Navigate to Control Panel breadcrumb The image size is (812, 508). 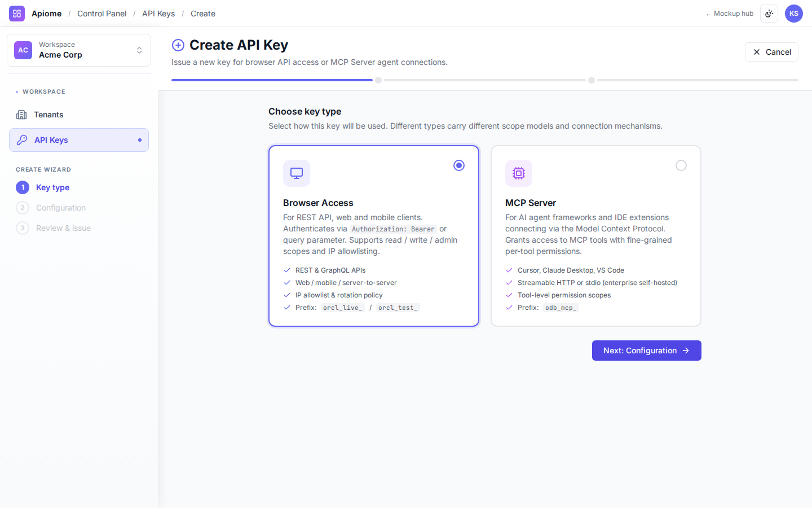pyautogui.click(x=101, y=14)
